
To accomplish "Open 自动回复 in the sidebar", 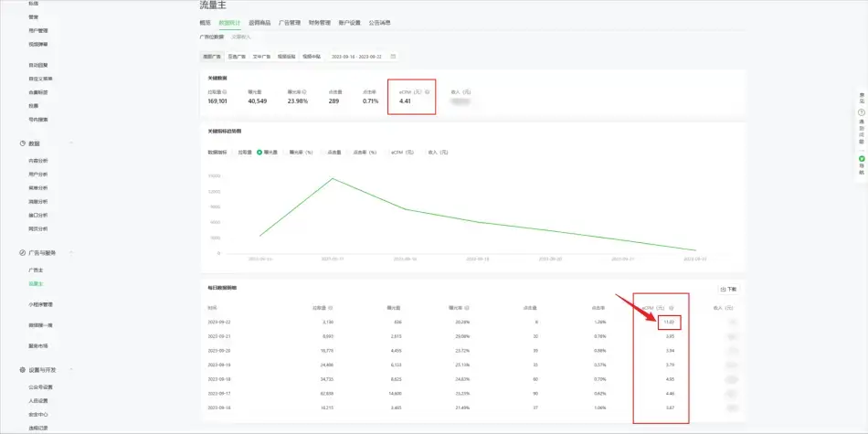I will 38,65.
